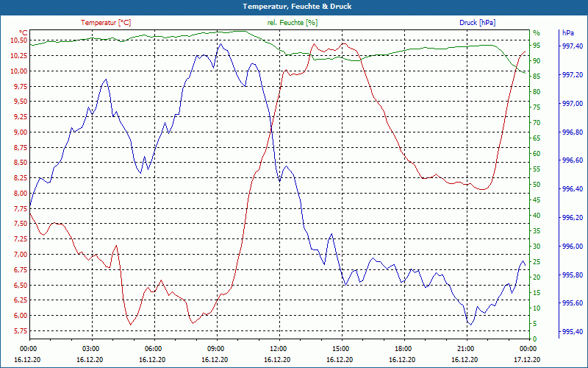588x368 pixels.
Task: Click the 5,75 temperature axis value
Action: pos(21,330)
